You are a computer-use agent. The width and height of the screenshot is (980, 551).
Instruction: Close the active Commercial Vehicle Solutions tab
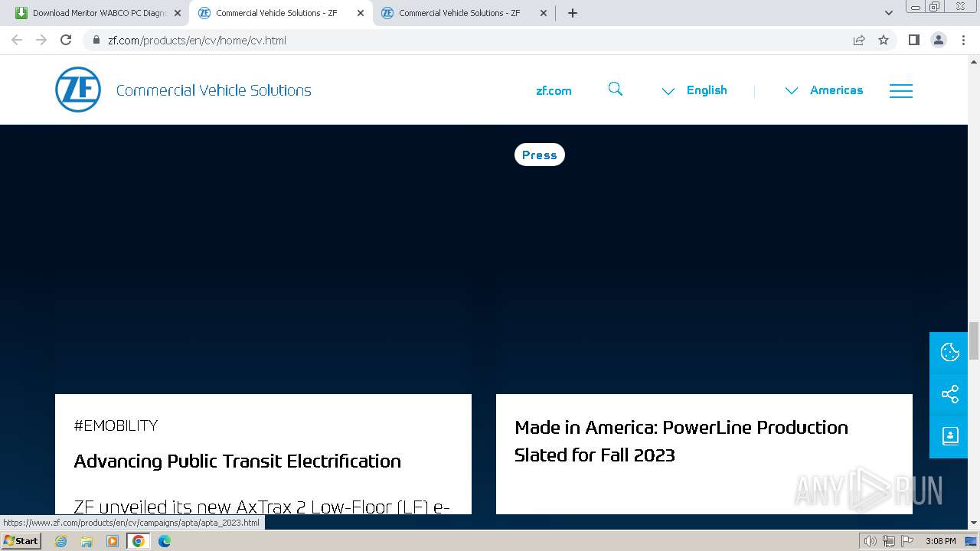point(361,13)
